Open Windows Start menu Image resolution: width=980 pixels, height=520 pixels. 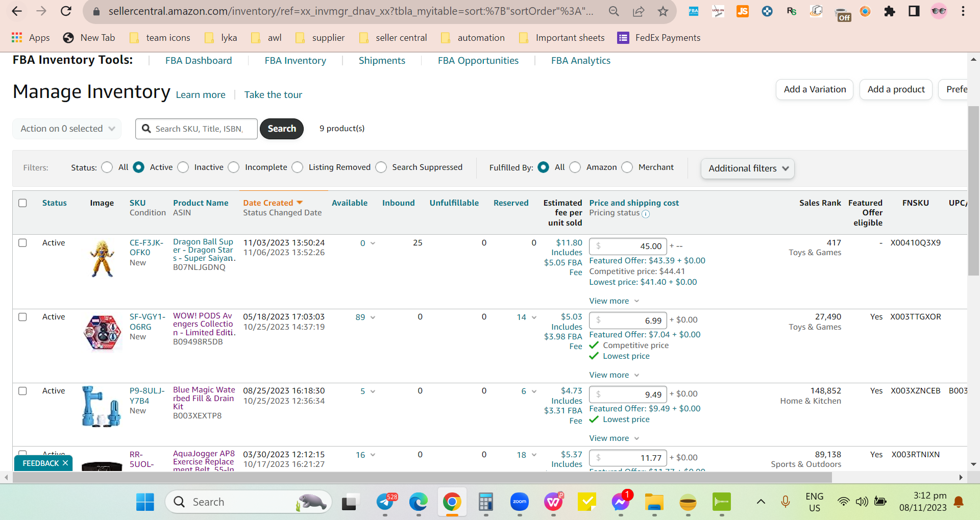145,502
